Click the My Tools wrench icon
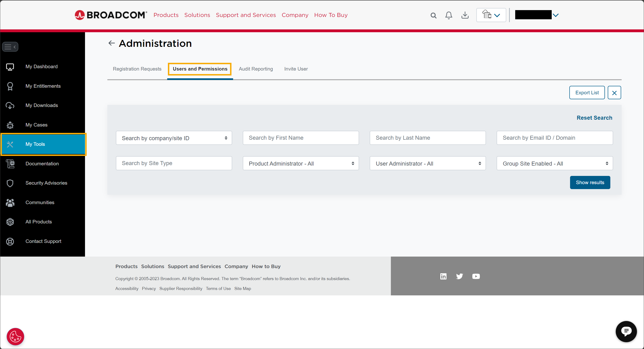This screenshot has width=644, height=349. point(10,144)
